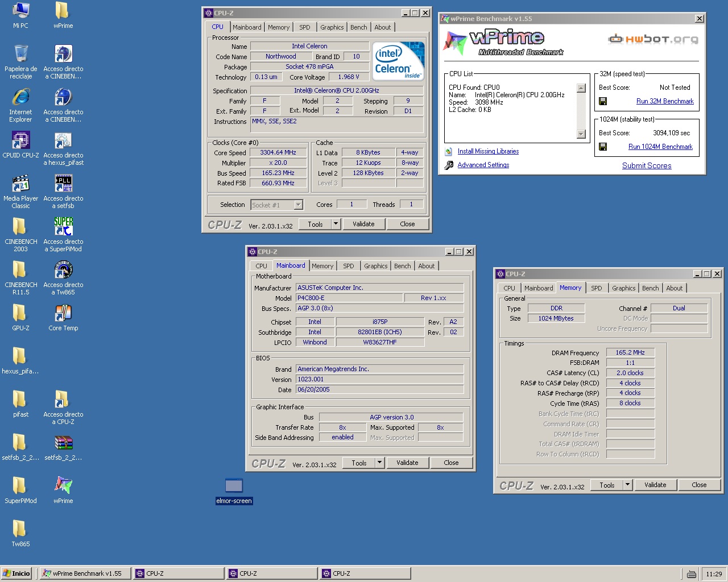Click Core Speed value 3304.64 MHz

tap(278, 152)
